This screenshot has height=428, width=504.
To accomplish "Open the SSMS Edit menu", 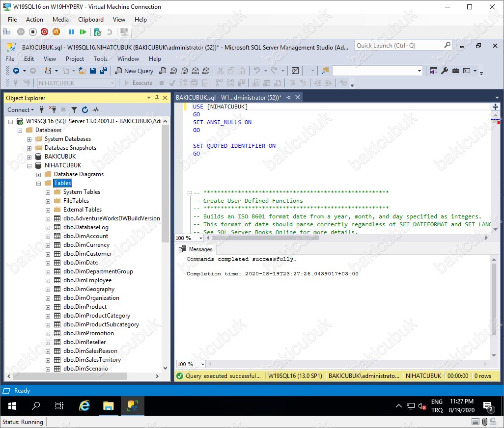I will pos(29,59).
